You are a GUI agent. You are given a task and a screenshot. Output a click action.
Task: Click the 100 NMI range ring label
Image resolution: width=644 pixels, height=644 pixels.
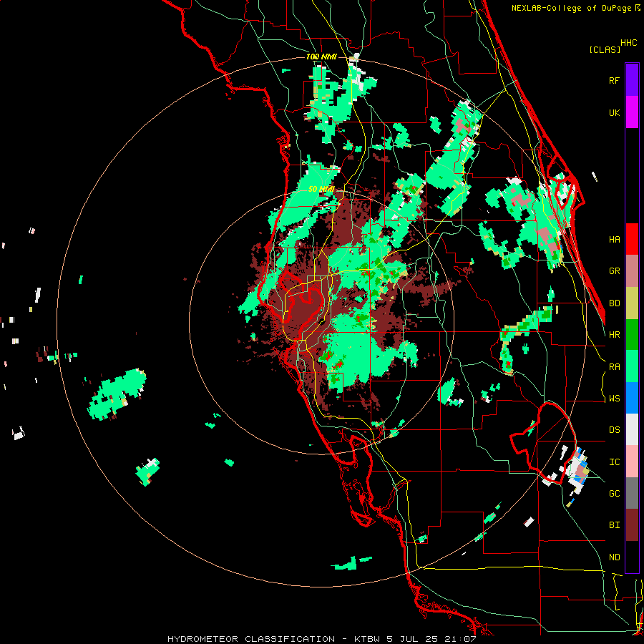(x=321, y=57)
